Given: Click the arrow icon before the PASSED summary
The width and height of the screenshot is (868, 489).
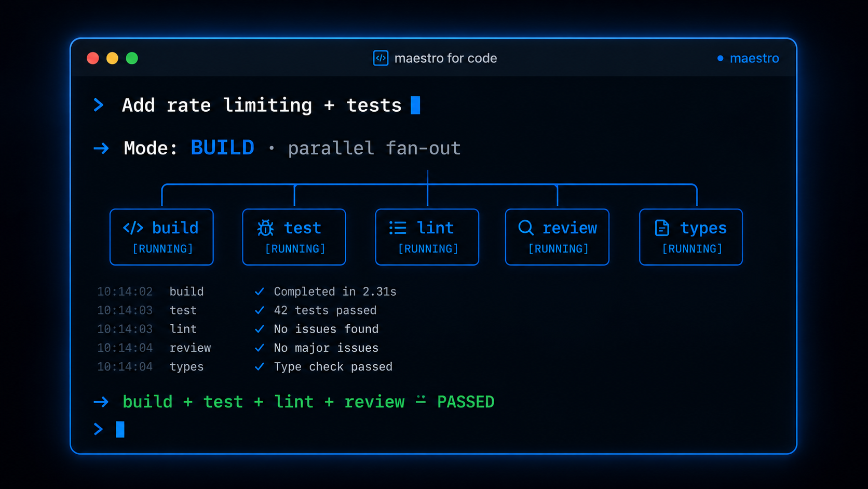Looking at the screenshot, I should point(101,402).
